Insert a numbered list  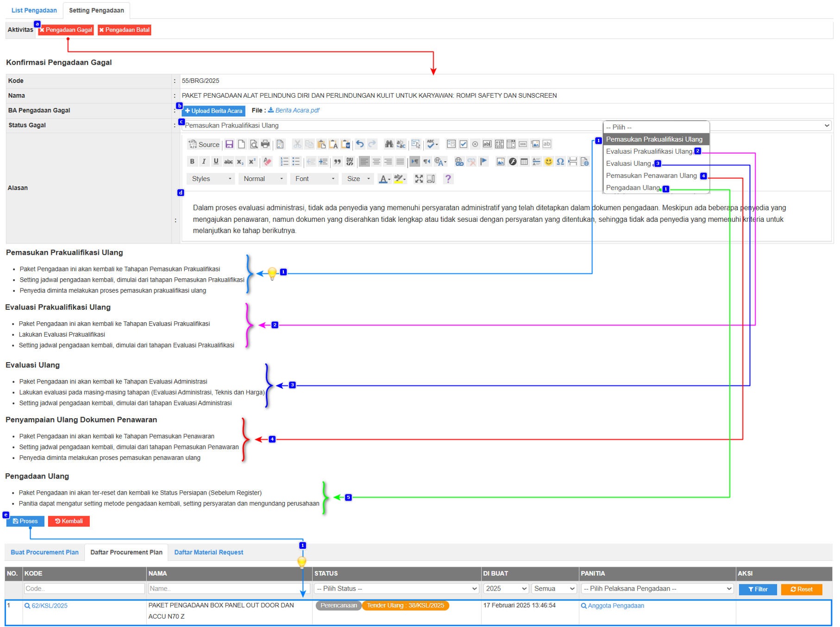click(284, 162)
